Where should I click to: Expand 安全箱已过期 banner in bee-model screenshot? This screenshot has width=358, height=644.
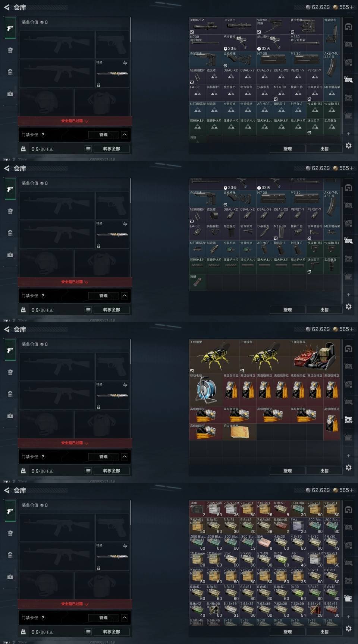(75, 443)
